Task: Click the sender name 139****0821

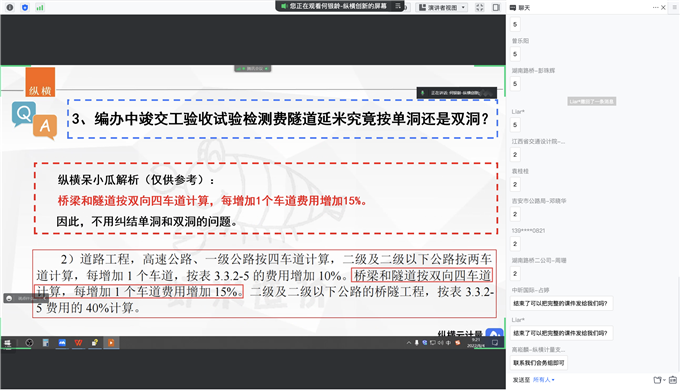Action: tap(528, 230)
